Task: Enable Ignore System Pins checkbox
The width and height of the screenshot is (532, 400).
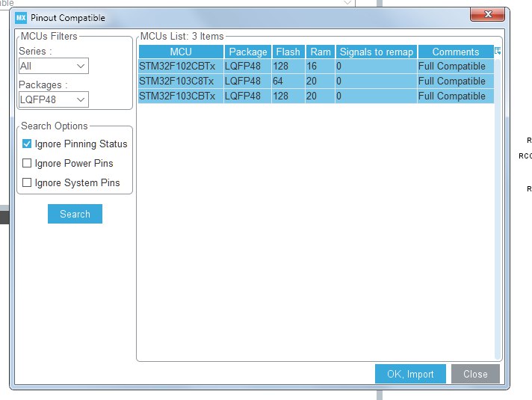Action: coord(27,182)
